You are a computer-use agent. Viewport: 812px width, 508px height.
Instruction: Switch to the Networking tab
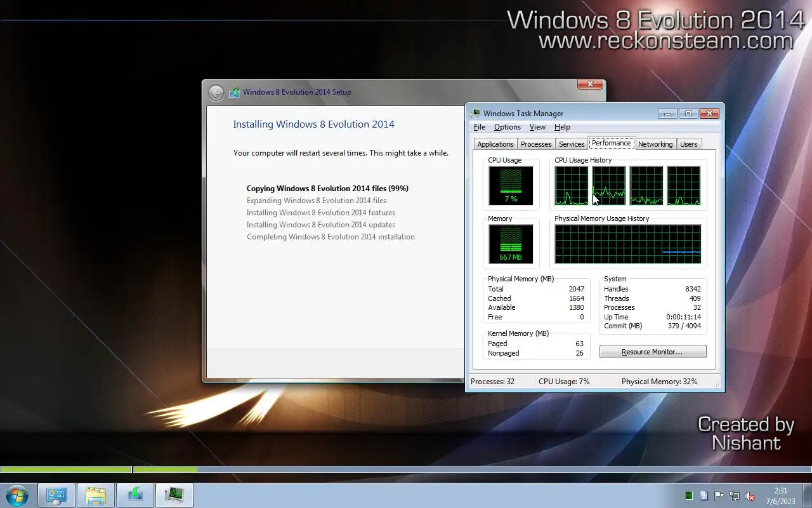tap(655, 144)
